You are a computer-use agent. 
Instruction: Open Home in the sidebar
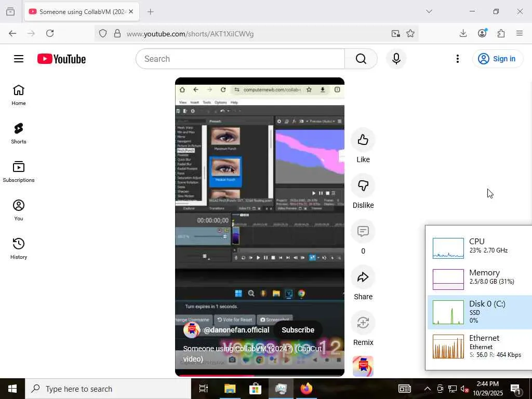(x=19, y=95)
